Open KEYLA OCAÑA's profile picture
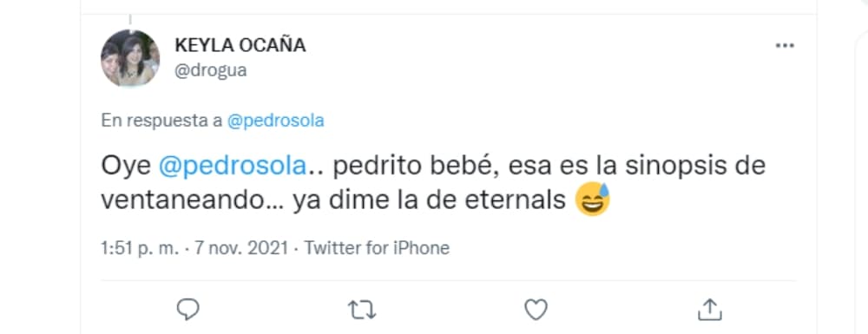The height and width of the screenshot is (334, 868). pos(130,58)
